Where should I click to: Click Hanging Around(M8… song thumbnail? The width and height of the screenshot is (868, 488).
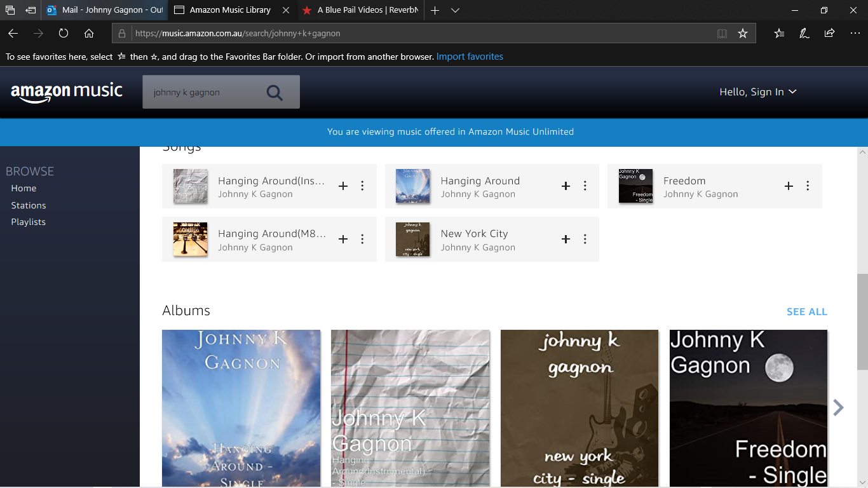191,239
